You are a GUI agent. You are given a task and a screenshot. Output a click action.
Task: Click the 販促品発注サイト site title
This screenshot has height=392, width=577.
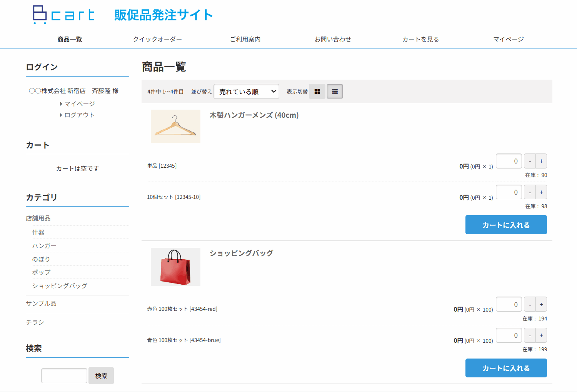163,15
